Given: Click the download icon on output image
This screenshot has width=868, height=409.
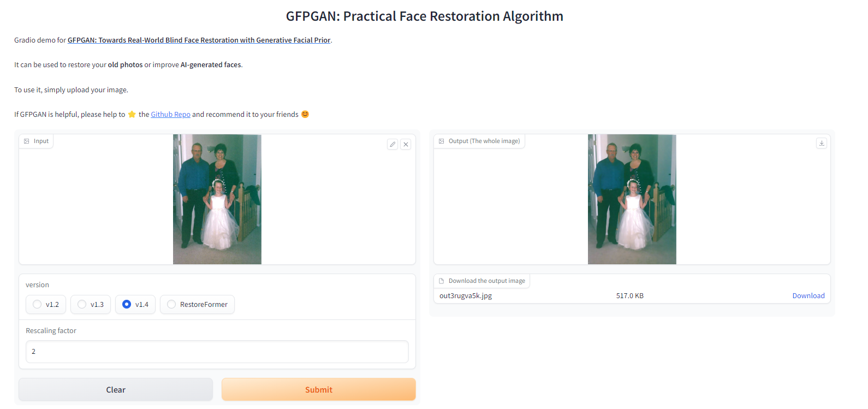Looking at the screenshot, I should click(822, 143).
